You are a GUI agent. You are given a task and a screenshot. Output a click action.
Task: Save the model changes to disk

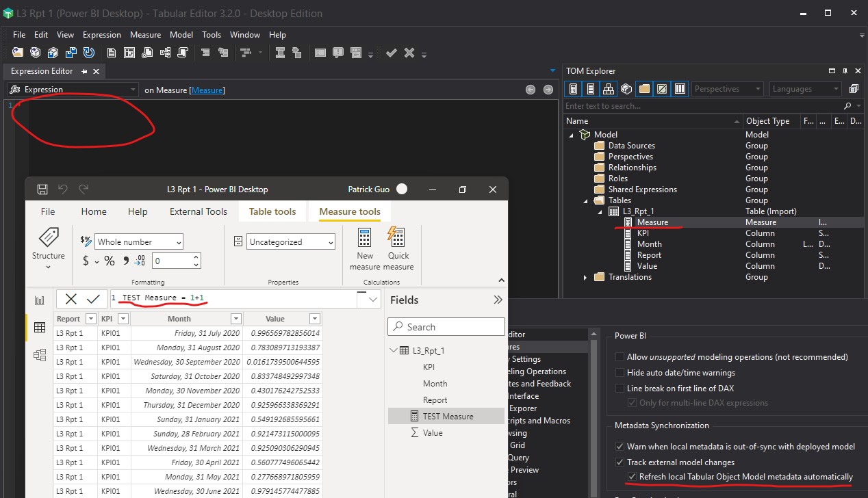click(71, 52)
